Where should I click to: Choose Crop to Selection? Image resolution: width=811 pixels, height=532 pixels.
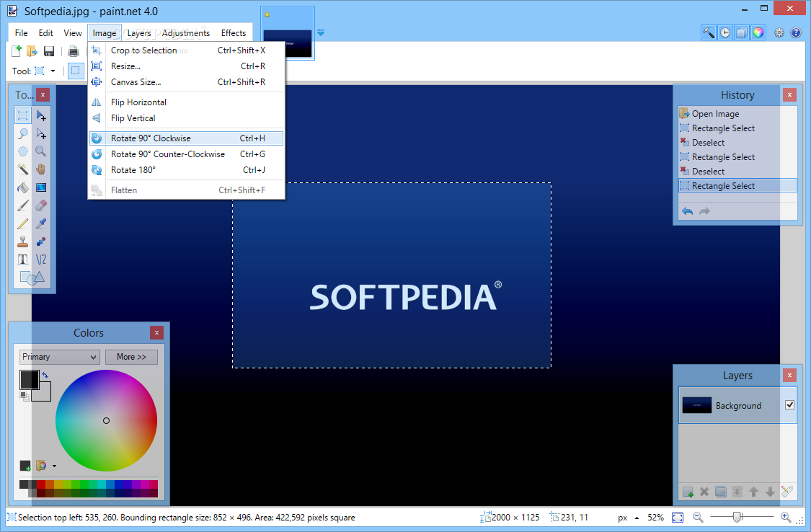click(x=186, y=50)
